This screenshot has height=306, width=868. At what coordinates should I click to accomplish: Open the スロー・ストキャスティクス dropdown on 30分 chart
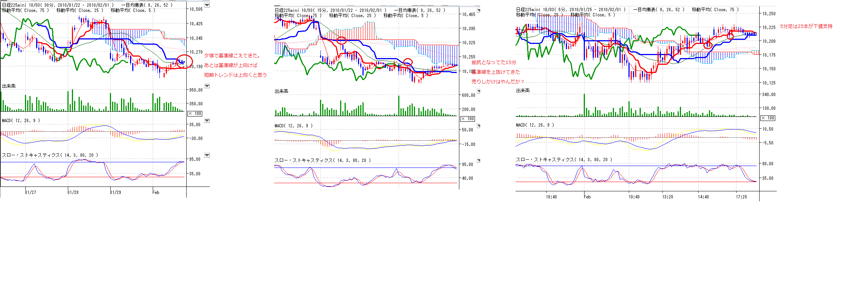coord(207,155)
